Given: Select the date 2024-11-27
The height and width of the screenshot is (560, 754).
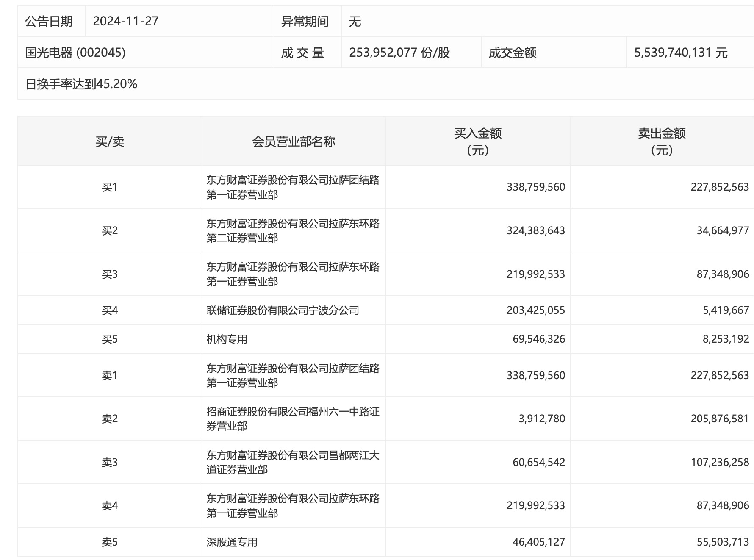Looking at the screenshot, I should point(126,21).
